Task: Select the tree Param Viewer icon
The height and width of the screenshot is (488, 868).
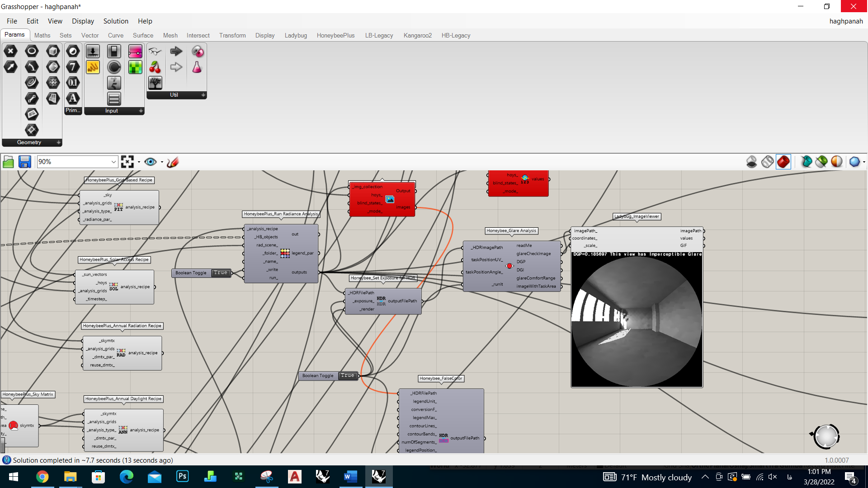Action: tap(155, 83)
